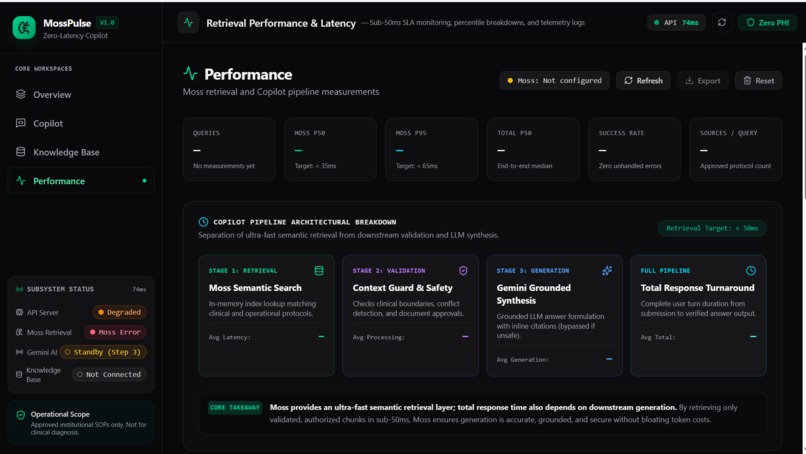This screenshot has width=806, height=454.
Task: Click the header pulse icon beside Retrieval Performance title
Action: (188, 23)
